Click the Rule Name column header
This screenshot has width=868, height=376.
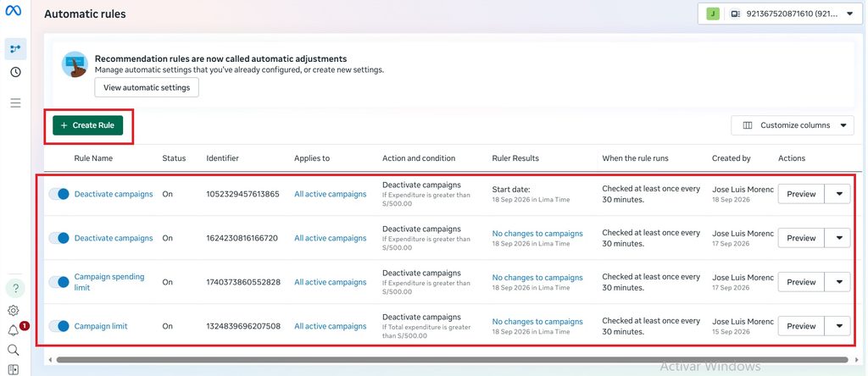(93, 158)
